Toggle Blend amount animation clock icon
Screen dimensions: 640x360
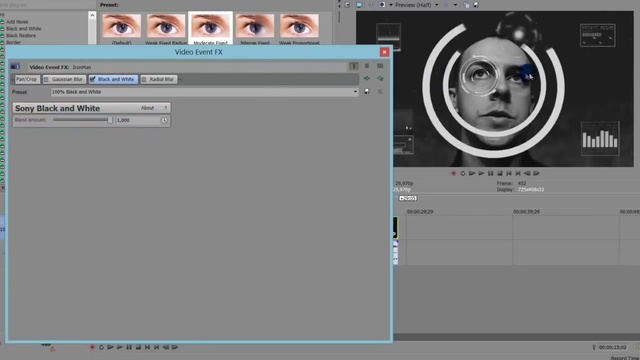pos(164,120)
